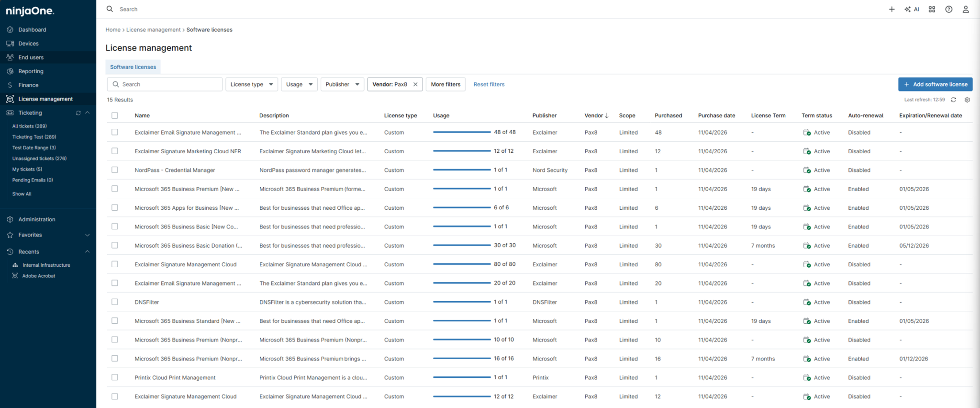Collapse the Recents section
Image resolution: width=980 pixels, height=408 pixels.
pos(88,252)
